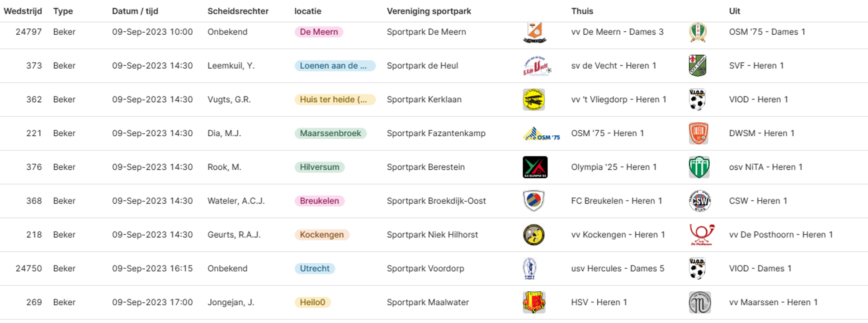Image resolution: width=868 pixels, height=323 pixels.
Task: Click the Wedstrijd column header
Action: tap(23, 11)
